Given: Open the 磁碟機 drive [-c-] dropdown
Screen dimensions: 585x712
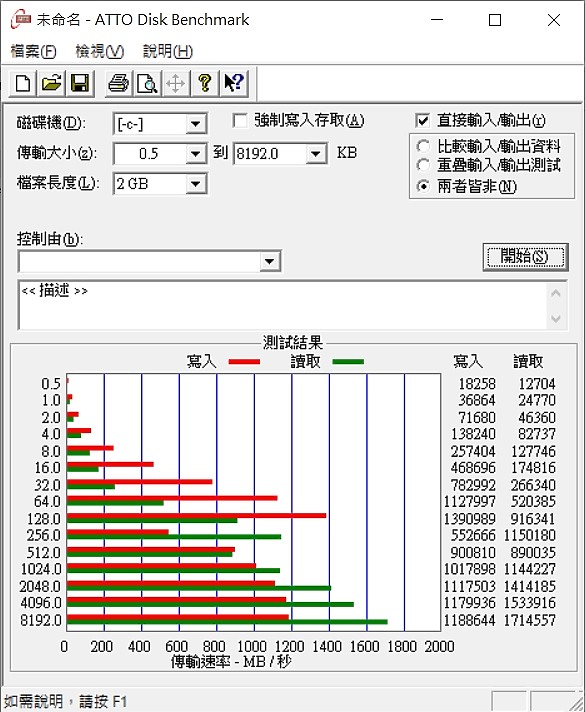Looking at the screenshot, I should click(196, 124).
